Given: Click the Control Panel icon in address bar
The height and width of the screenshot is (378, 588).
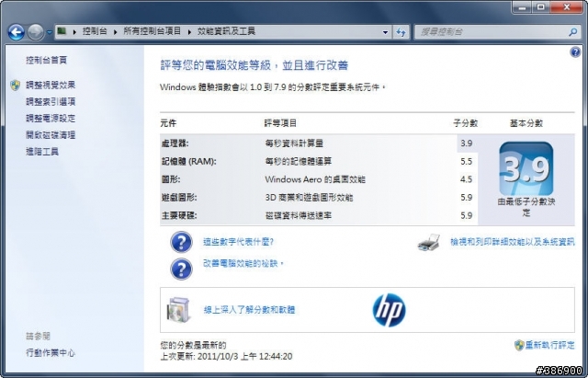Looking at the screenshot, I should [x=62, y=31].
